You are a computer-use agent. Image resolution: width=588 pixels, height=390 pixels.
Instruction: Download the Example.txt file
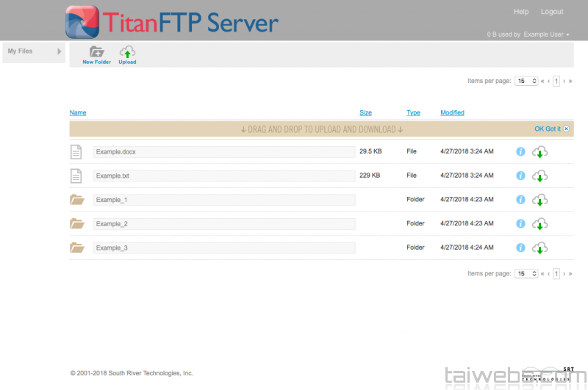(x=540, y=176)
